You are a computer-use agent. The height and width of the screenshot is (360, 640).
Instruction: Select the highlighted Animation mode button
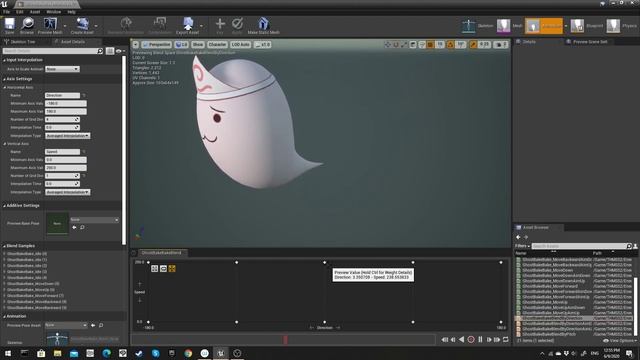point(544,26)
